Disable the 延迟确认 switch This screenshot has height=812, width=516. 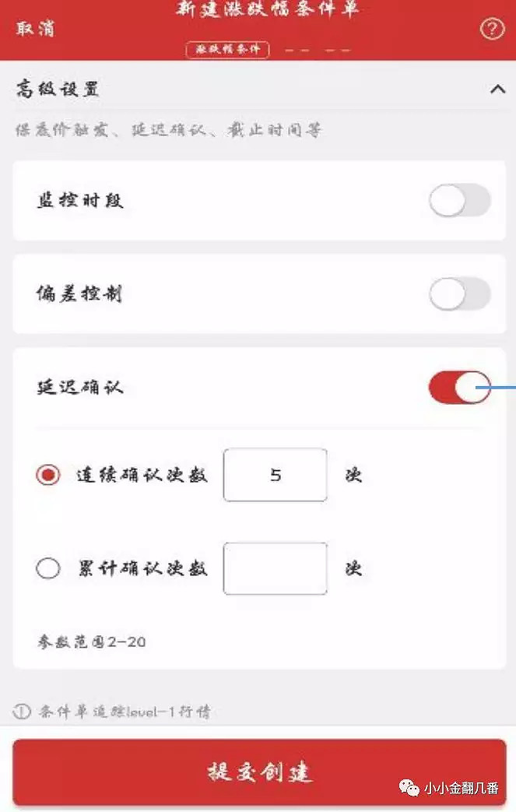[460, 387]
